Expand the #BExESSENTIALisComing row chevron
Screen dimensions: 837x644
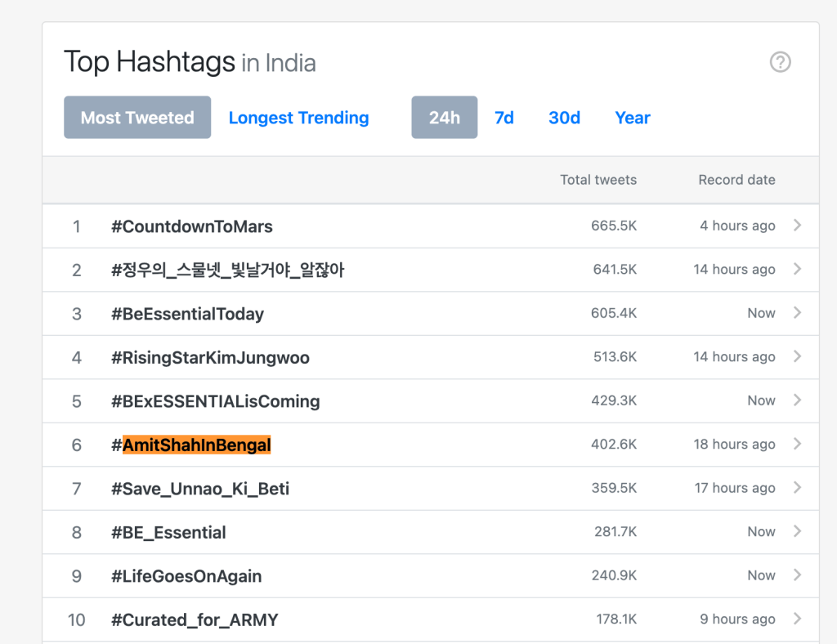tap(797, 400)
